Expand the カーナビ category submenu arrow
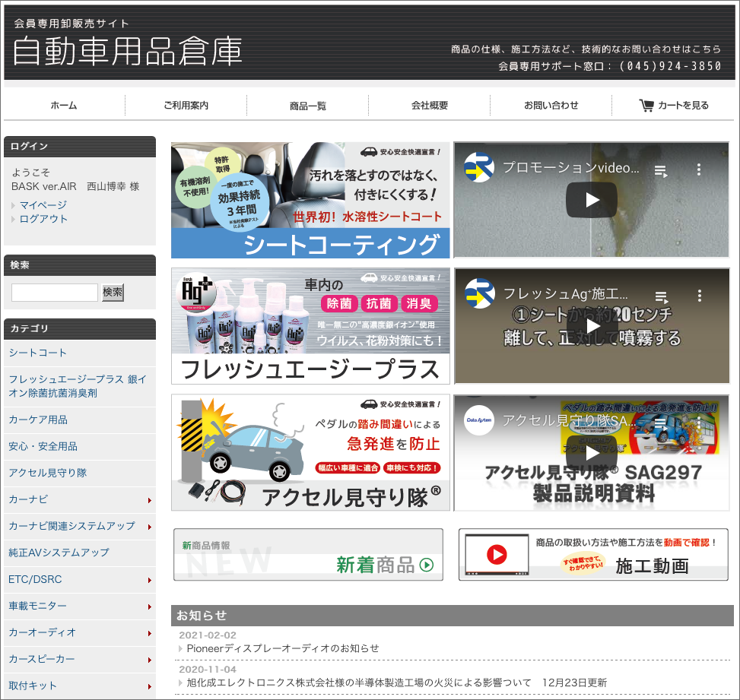The image size is (740, 700). 149,500
